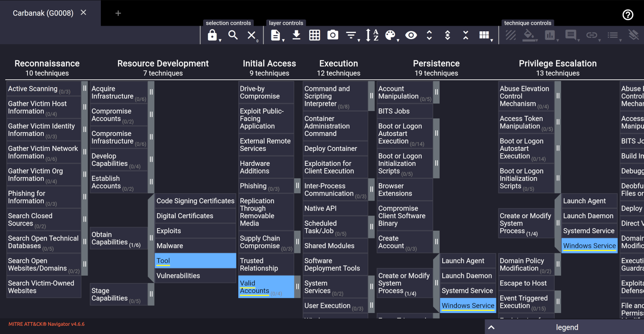
Task: Select the Hardware Additions technique
Action: click(266, 167)
